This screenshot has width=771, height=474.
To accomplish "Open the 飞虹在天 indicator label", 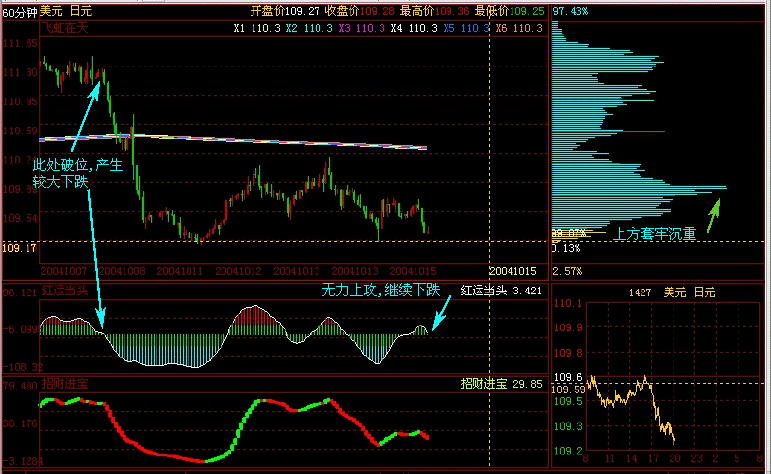I will 65,28.
